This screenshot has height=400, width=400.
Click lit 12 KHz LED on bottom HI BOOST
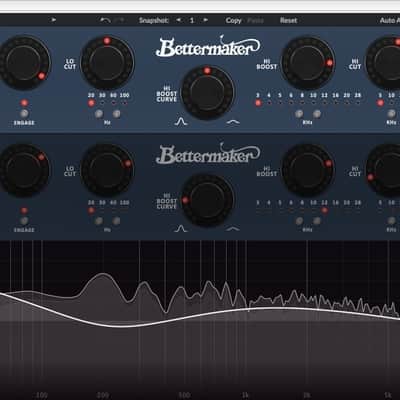(x=324, y=210)
